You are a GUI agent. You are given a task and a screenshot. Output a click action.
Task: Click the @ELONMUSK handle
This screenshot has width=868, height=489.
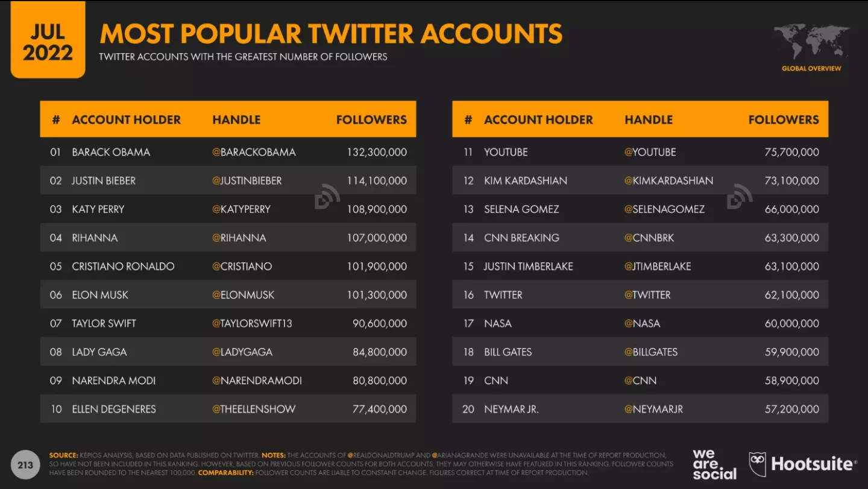pyautogui.click(x=243, y=295)
